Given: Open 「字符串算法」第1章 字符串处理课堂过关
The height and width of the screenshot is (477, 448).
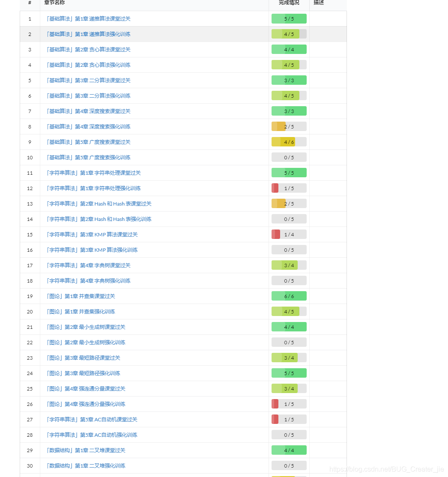Looking at the screenshot, I should (x=93, y=173).
